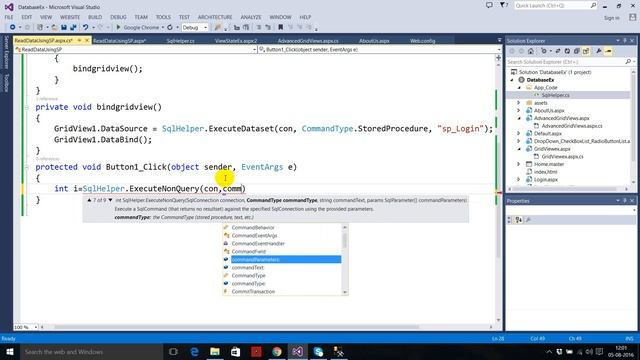Click the editor horizontal scrollbar
Image resolution: width=640 pixels, height=360 pixels.
coord(237,327)
